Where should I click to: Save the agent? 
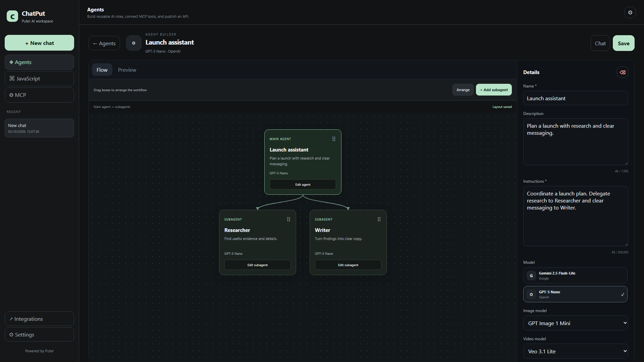pyautogui.click(x=624, y=43)
